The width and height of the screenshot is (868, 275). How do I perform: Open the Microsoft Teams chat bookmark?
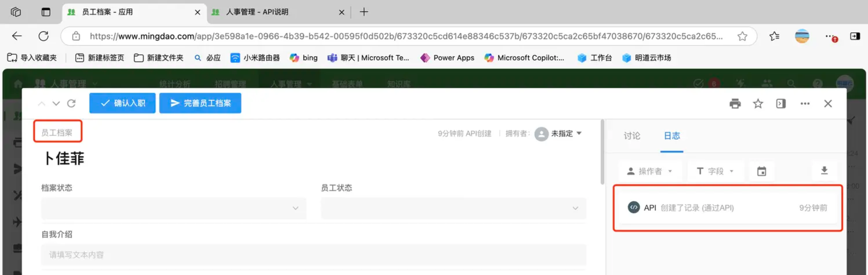[368, 58]
